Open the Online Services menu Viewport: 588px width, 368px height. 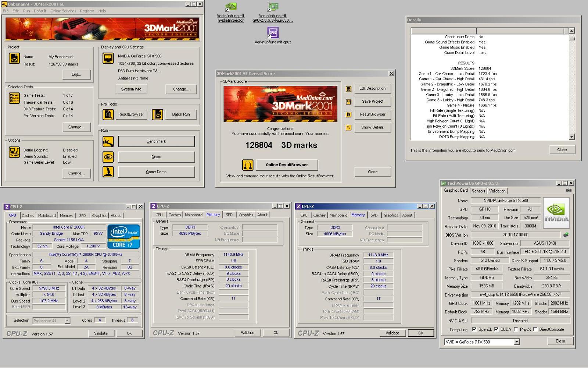(63, 11)
